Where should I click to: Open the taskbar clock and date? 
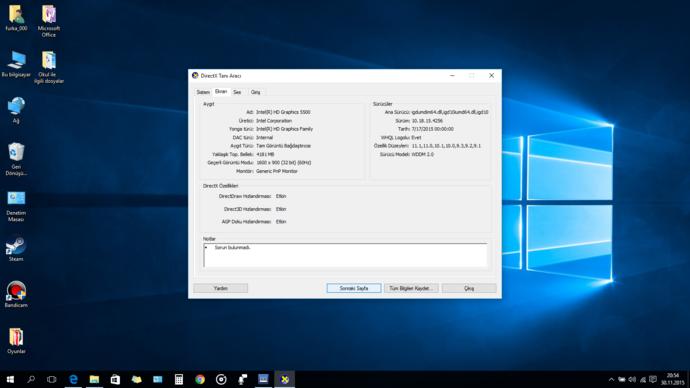tap(672, 379)
